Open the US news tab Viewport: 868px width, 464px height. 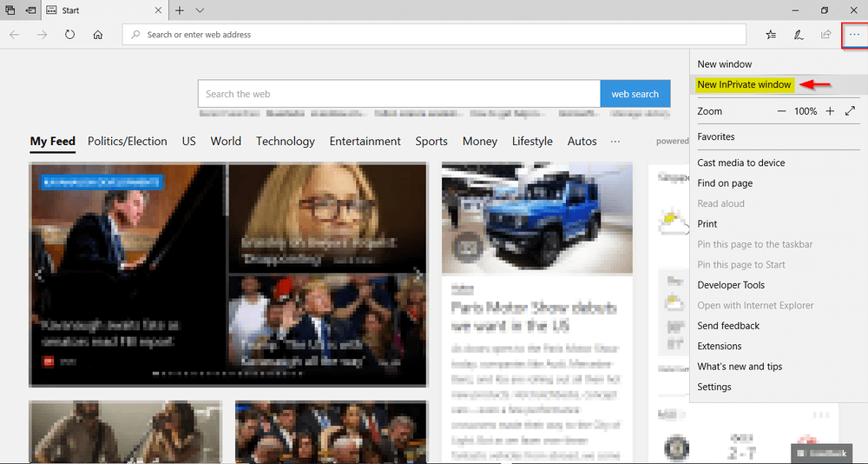(x=188, y=142)
